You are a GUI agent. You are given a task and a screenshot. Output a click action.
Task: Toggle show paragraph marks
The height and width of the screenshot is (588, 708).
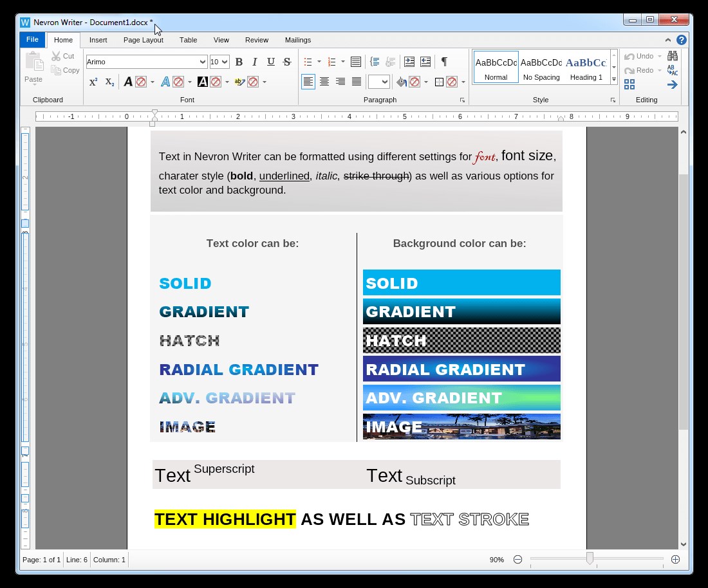tap(444, 62)
